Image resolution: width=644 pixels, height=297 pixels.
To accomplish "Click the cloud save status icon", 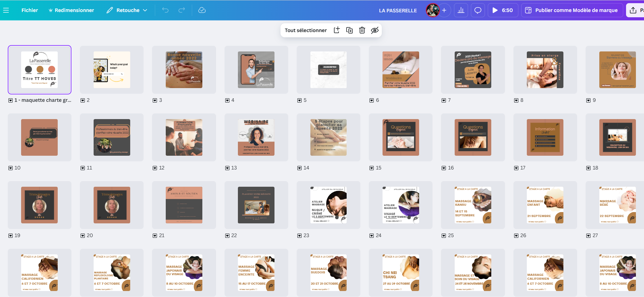I will tap(202, 10).
